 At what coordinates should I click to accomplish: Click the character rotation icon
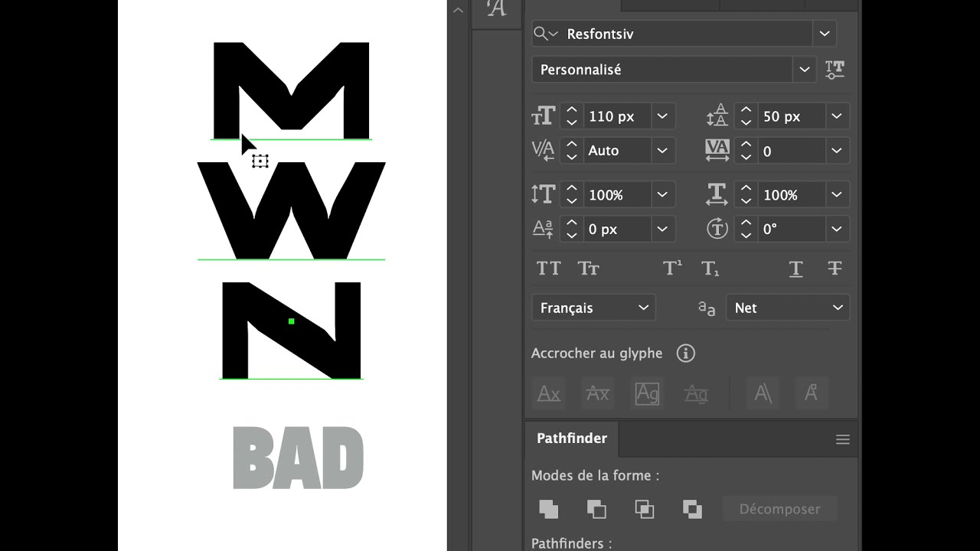point(717,229)
